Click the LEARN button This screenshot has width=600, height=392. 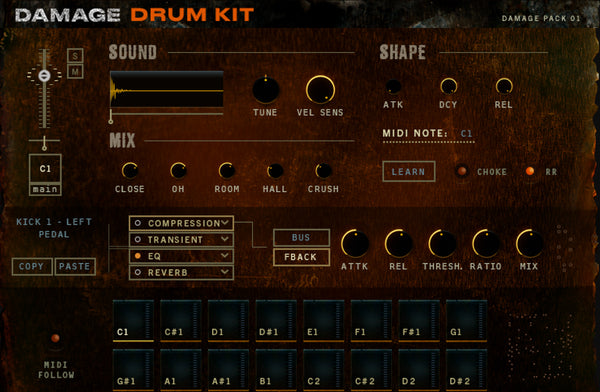click(x=409, y=172)
